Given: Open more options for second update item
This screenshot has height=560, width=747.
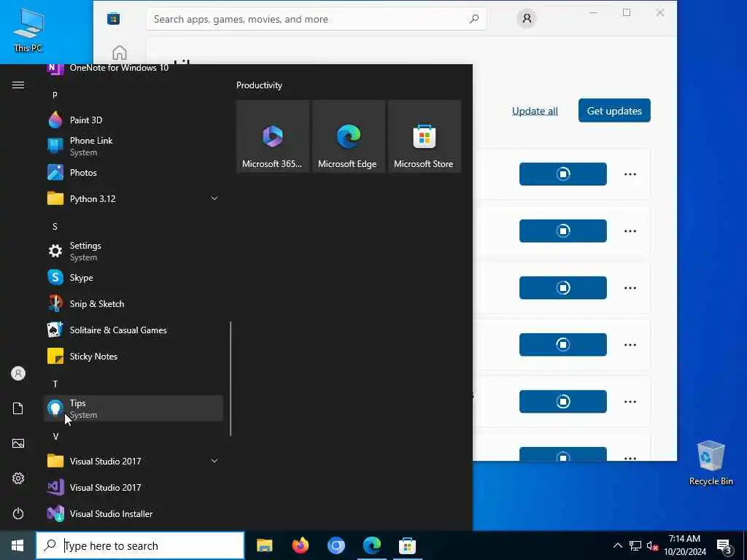Looking at the screenshot, I should tap(630, 231).
